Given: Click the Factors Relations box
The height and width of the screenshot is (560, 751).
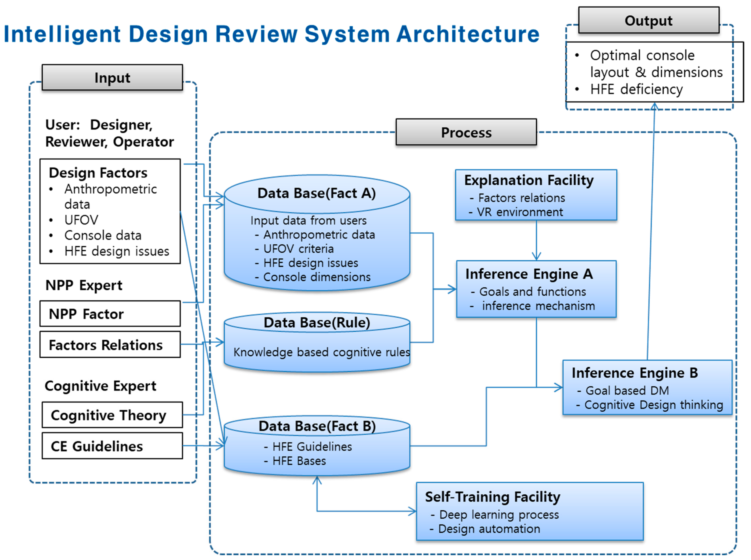Looking at the screenshot, I should [x=110, y=345].
